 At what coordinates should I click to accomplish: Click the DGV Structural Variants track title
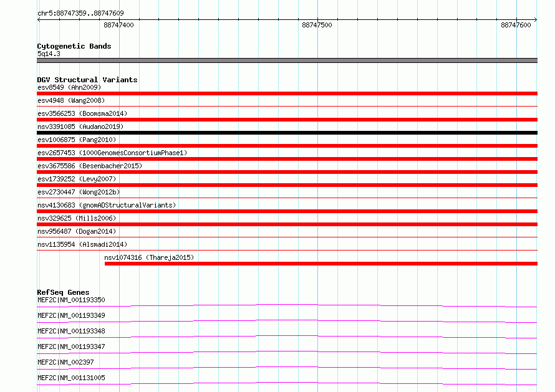pos(87,80)
